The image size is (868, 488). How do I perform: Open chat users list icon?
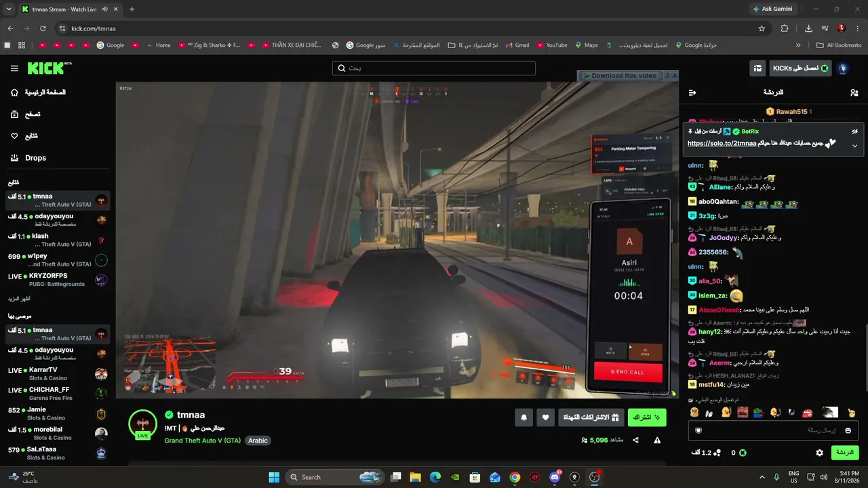(854, 92)
